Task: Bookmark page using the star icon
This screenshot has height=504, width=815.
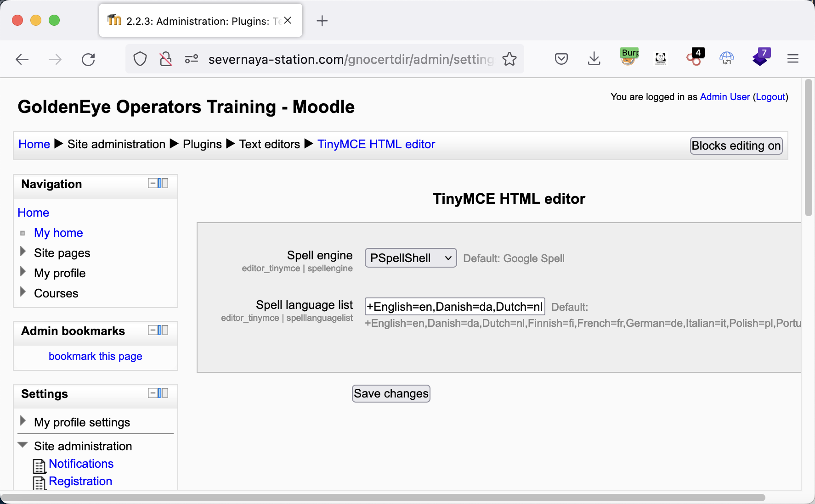Action: coord(509,59)
